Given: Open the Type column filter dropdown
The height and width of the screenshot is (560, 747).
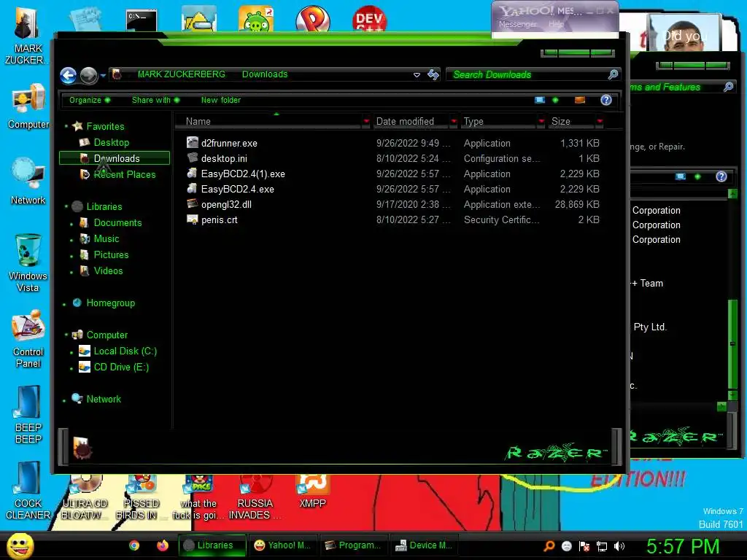Looking at the screenshot, I should (x=541, y=122).
